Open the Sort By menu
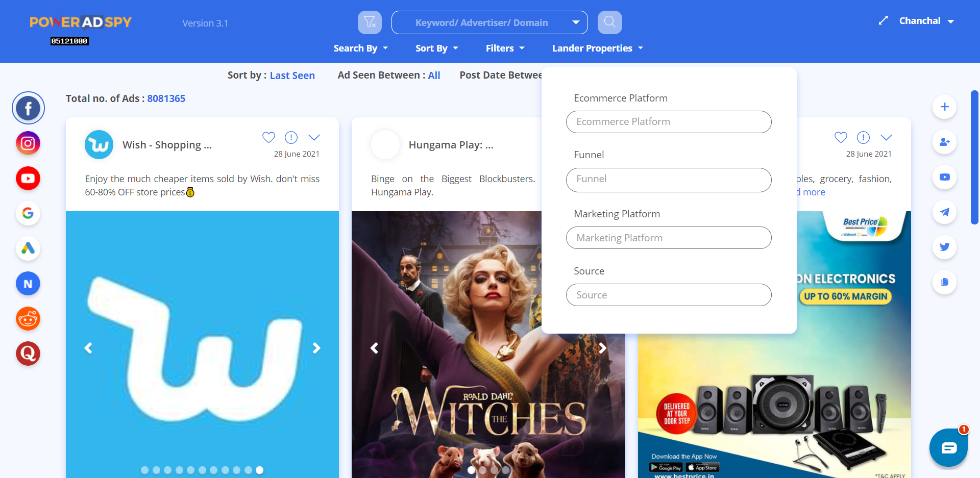Image resolution: width=980 pixels, height=478 pixels. (x=437, y=48)
